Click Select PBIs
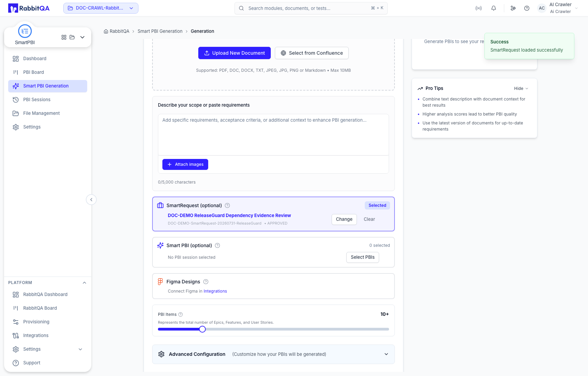 pyautogui.click(x=363, y=257)
